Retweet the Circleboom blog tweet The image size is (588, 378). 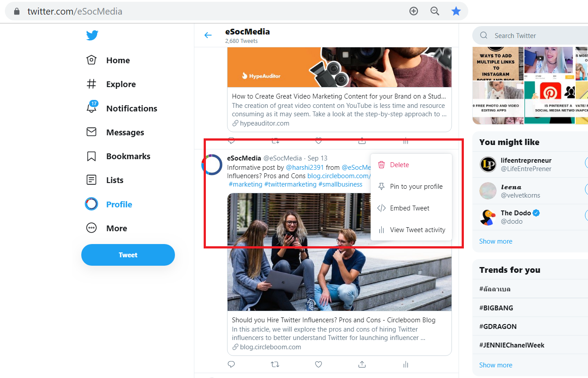pyautogui.click(x=275, y=364)
